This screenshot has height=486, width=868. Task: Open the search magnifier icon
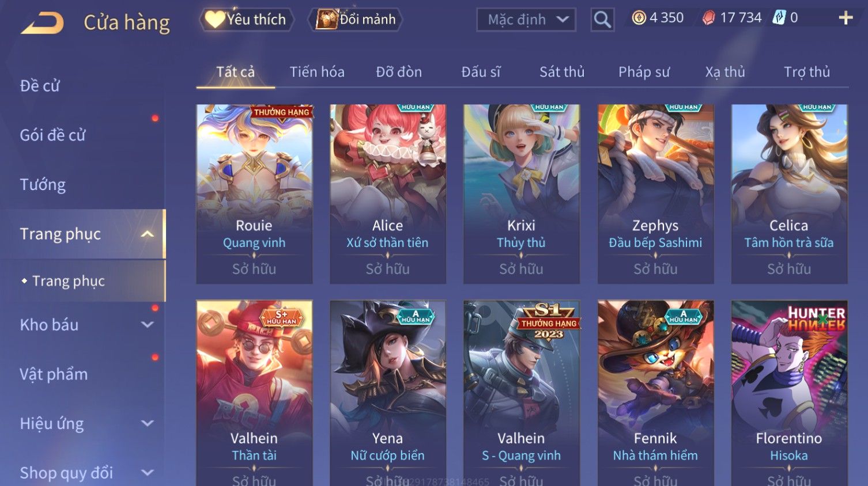pos(602,20)
